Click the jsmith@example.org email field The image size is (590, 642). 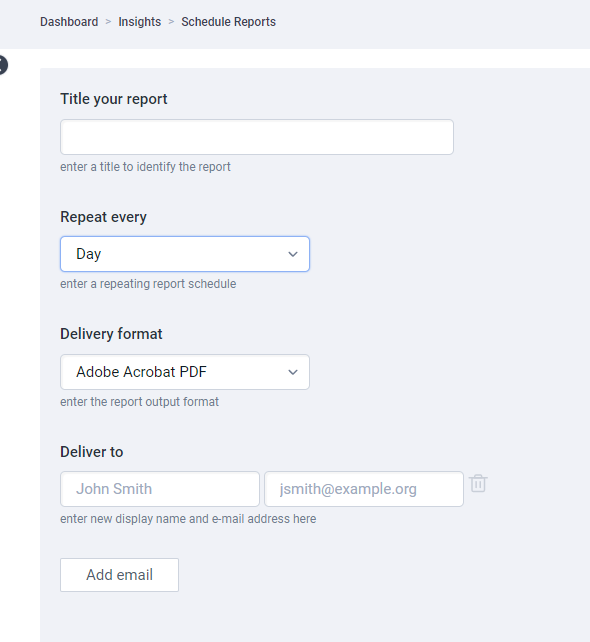364,489
